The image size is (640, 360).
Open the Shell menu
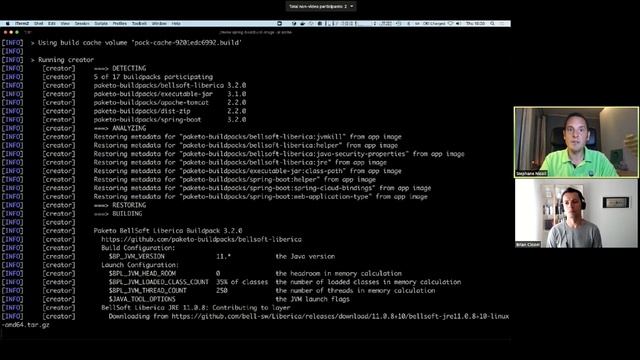[38, 24]
